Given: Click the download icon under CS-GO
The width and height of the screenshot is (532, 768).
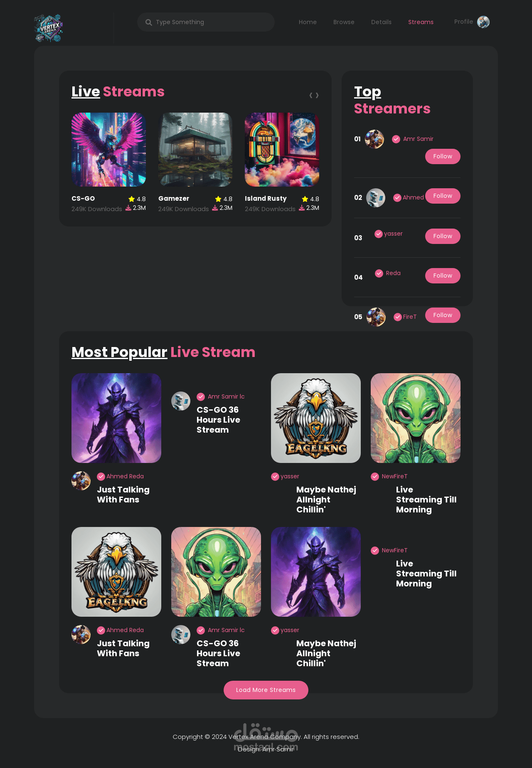Looking at the screenshot, I should tap(128, 208).
